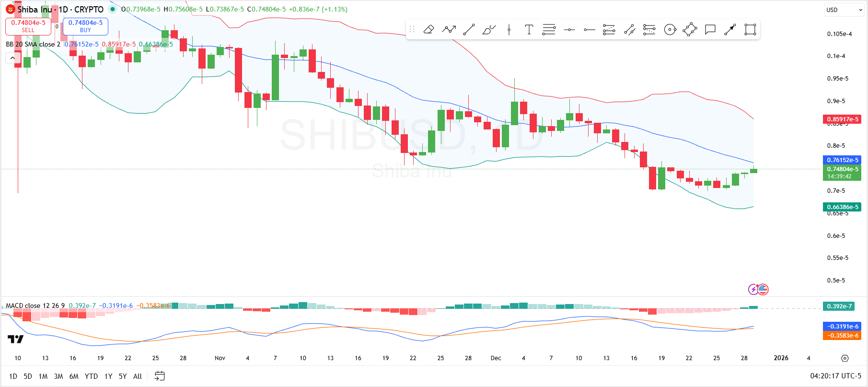Select the Circle drawing tool
The width and height of the screenshot is (868, 387).
(x=670, y=30)
